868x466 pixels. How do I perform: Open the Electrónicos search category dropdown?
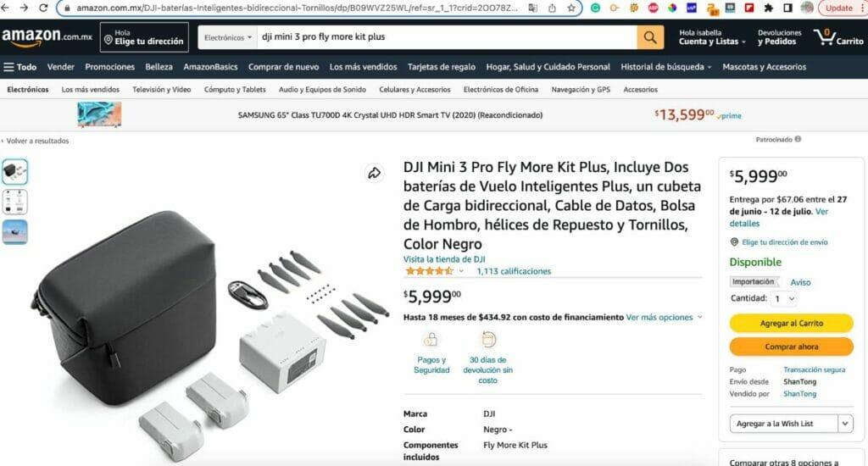[229, 37]
